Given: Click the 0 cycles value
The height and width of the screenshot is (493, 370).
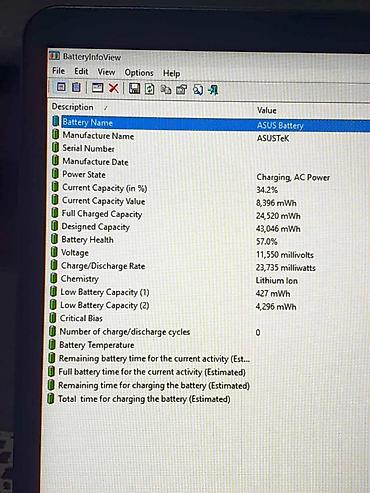Looking at the screenshot, I should pyautogui.click(x=258, y=332).
